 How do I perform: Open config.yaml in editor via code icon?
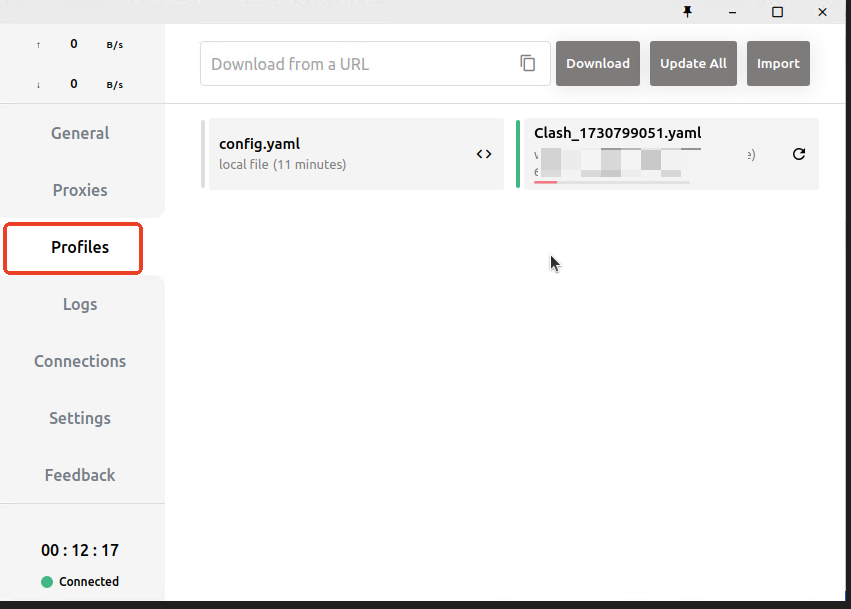484,154
